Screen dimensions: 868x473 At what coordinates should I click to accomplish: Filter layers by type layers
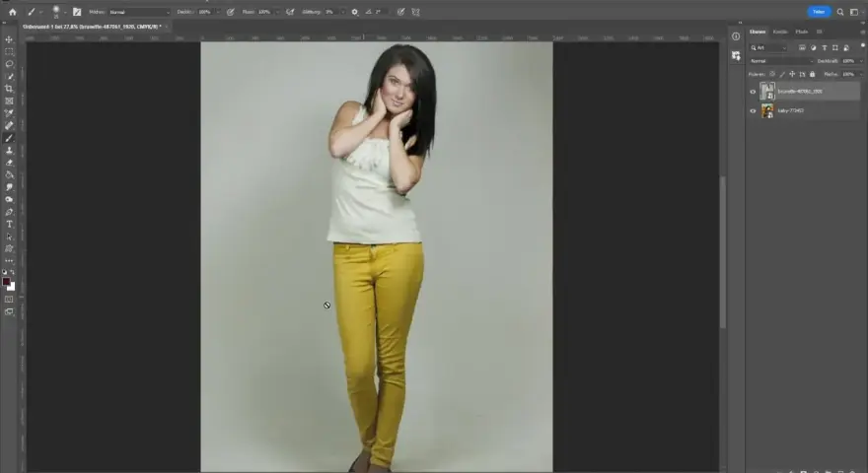tap(825, 48)
